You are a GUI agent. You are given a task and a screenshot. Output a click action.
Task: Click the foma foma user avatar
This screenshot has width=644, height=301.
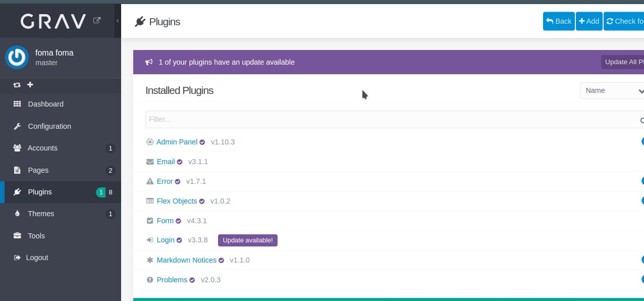point(17,57)
